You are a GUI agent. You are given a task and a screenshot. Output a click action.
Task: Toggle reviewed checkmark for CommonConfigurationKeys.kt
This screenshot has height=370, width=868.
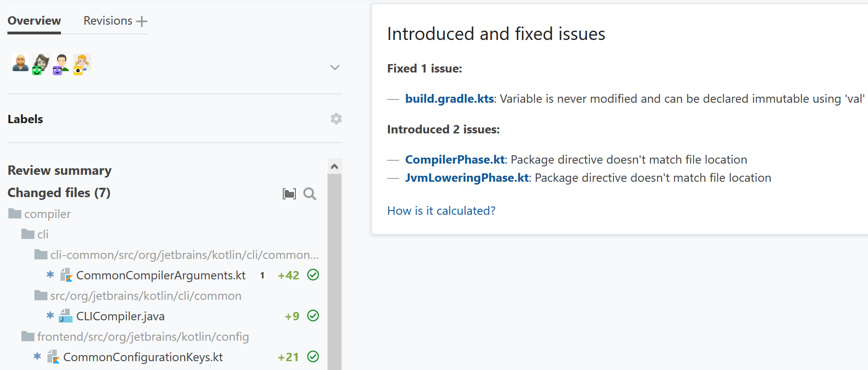(313, 357)
